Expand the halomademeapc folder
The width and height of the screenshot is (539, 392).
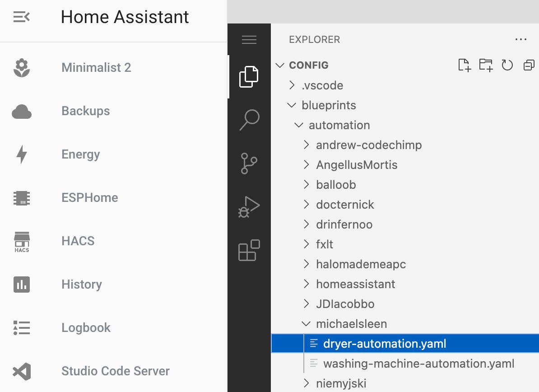307,264
